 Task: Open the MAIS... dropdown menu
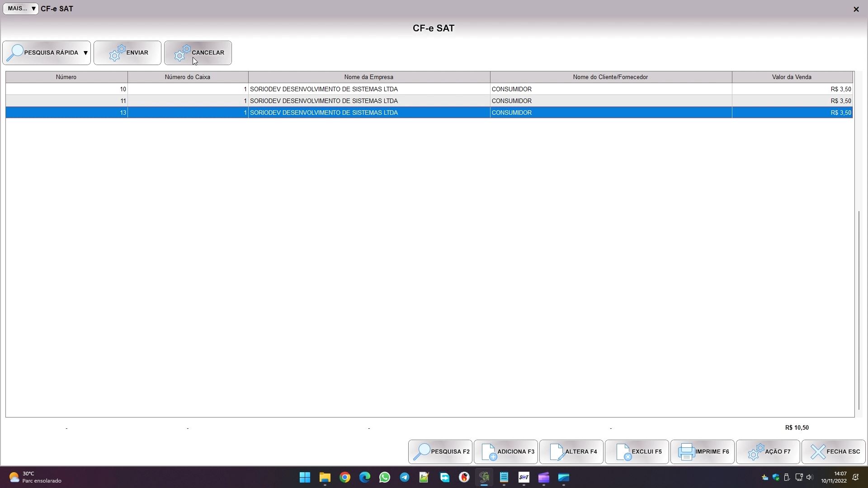click(20, 9)
